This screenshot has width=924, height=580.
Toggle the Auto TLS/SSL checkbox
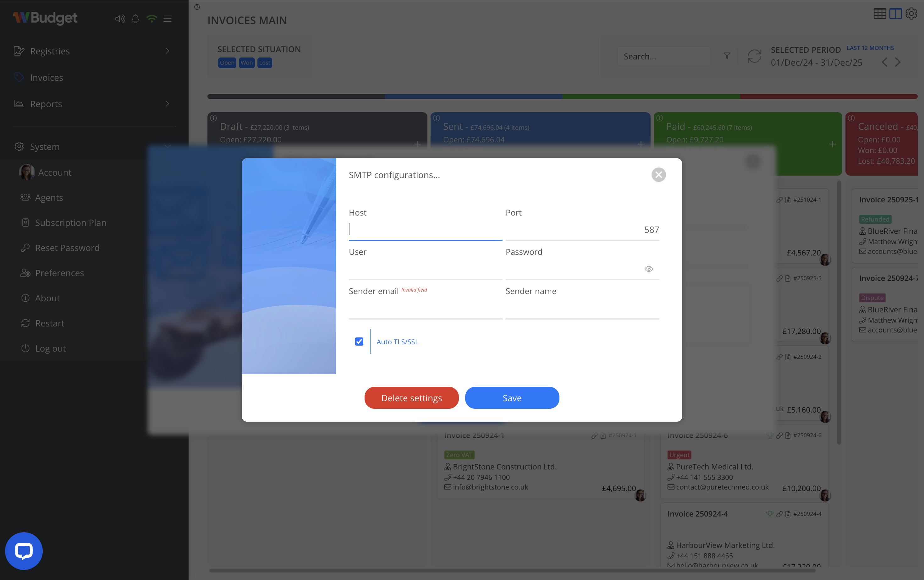point(359,342)
